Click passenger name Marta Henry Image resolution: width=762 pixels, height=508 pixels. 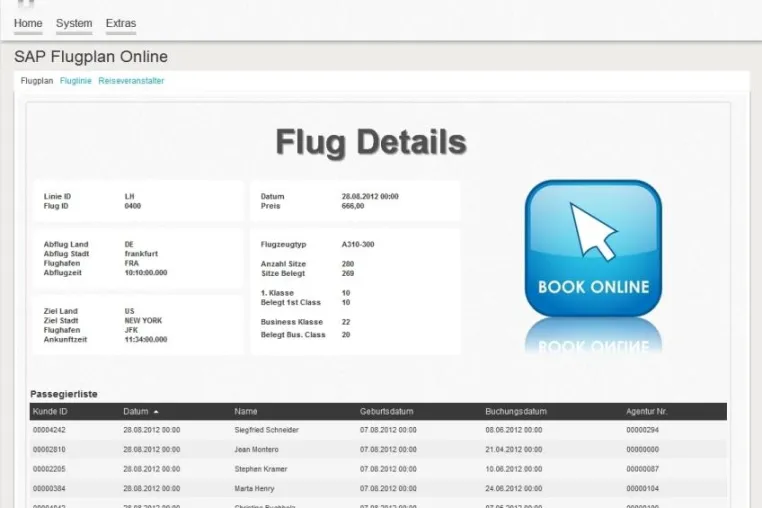pos(255,489)
